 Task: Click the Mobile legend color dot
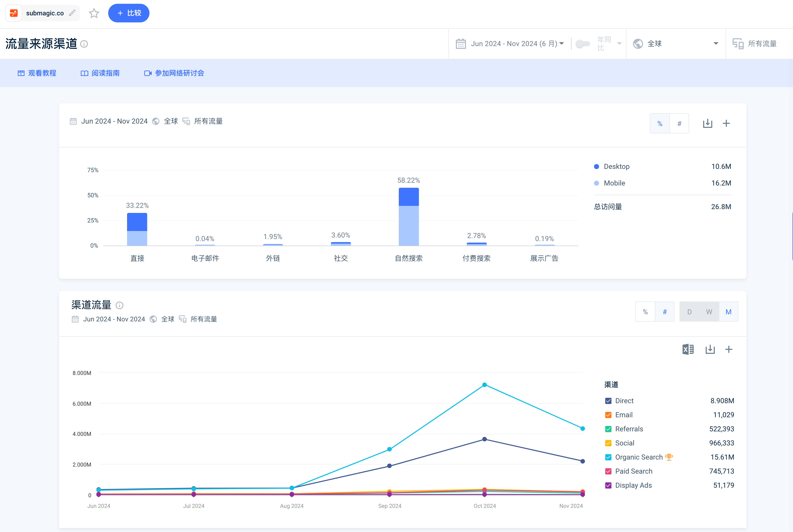tap(597, 183)
